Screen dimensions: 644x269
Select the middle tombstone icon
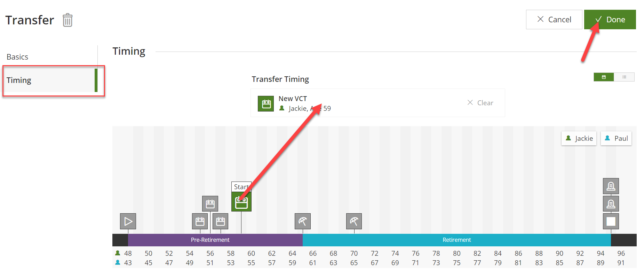coord(611,203)
